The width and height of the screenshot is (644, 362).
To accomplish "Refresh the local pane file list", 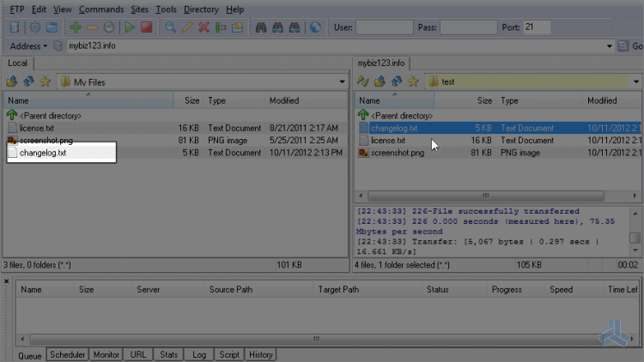I will [28, 81].
